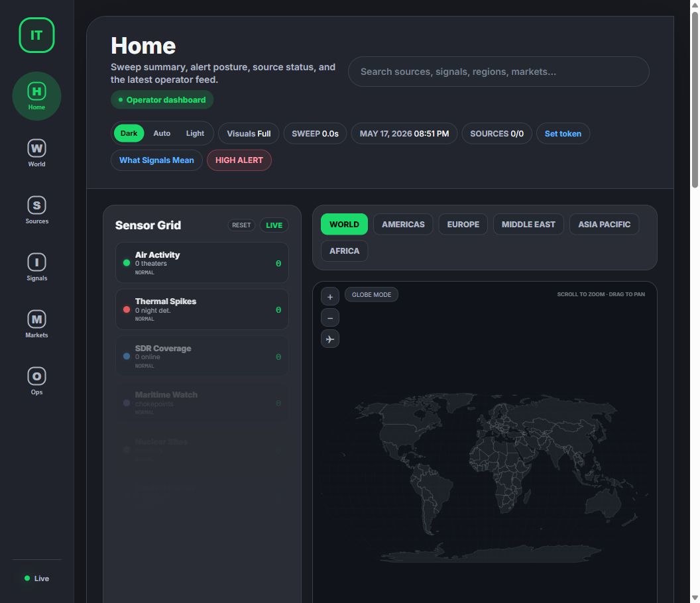Select the WORLD region tab
700x603 pixels.
tap(344, 225)
